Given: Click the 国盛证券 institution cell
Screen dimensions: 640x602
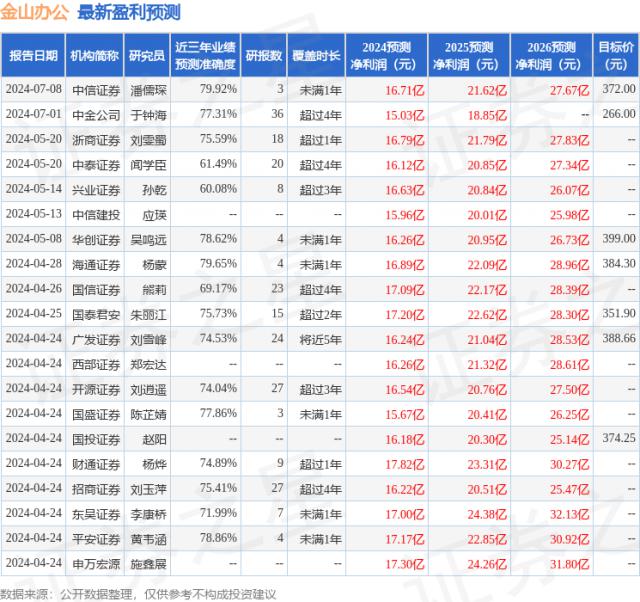Looking at the screenshot, I should click(x=96, y=414).
